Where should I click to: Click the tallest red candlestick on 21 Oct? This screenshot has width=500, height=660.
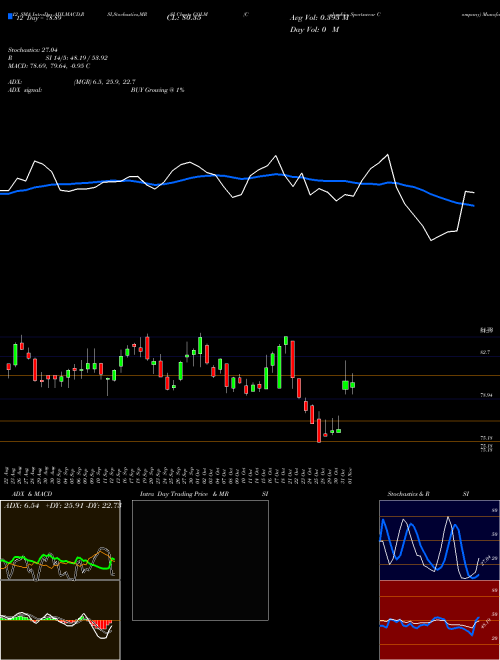[293, 359]
